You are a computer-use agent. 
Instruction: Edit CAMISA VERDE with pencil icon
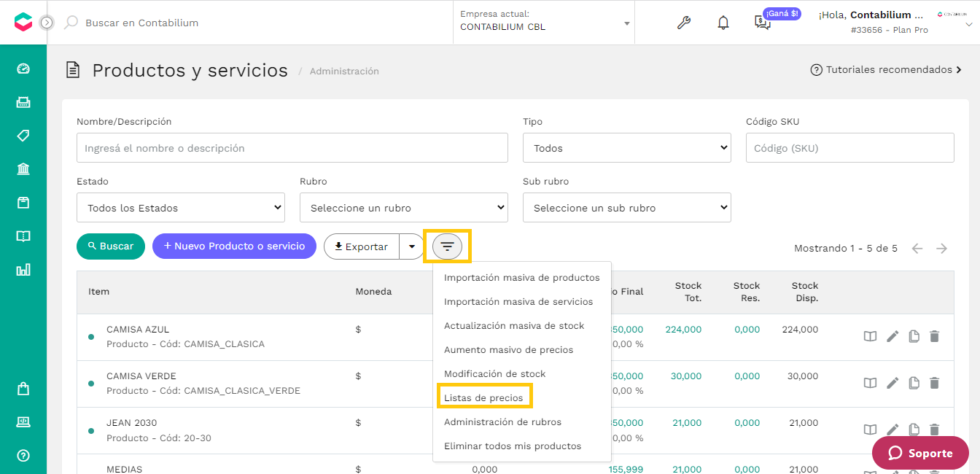(x=892, y=383)
